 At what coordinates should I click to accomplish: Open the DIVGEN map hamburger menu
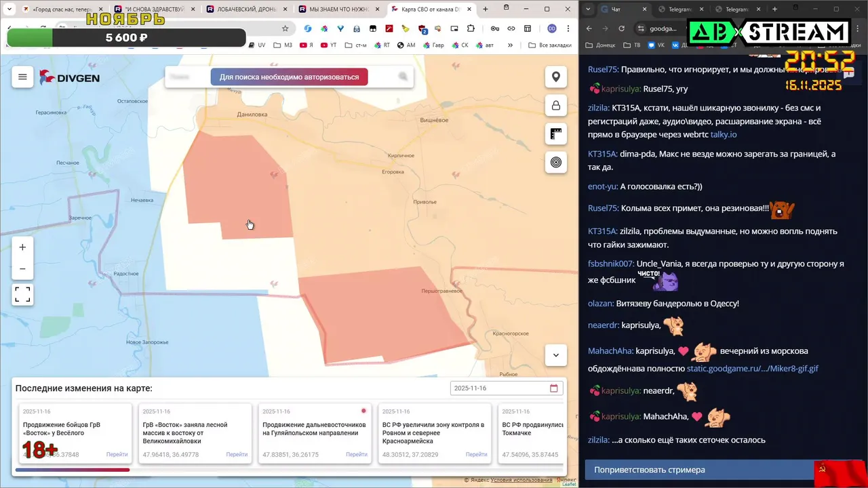[22, 77]
